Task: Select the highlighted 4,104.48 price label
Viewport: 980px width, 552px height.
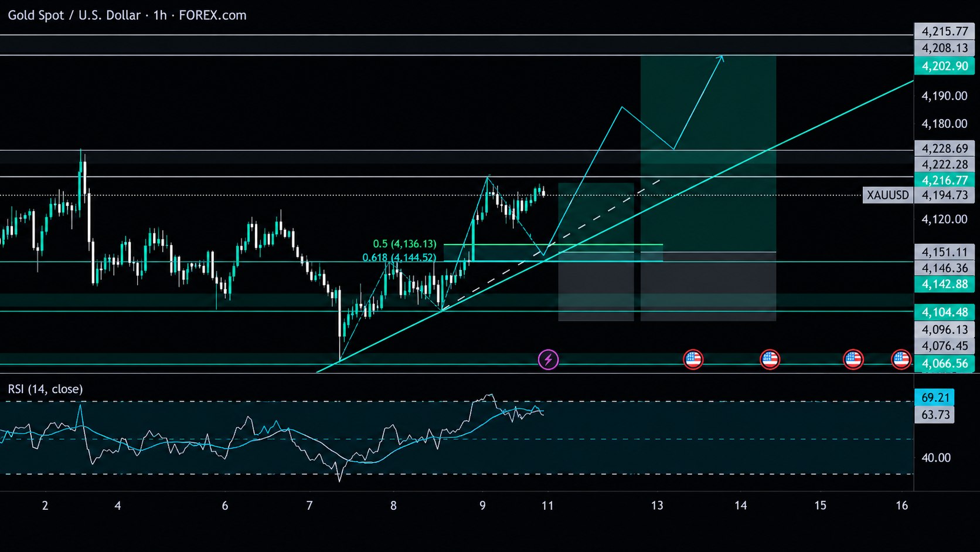Action: (945, 312)
